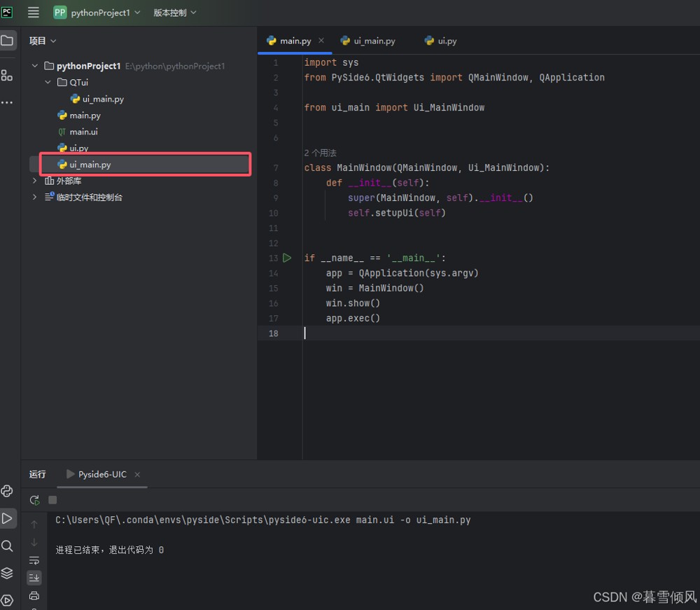Viewport: 700px width, 610px height.
Task: Click the up stack trace arrow
Action: [34, 525]
